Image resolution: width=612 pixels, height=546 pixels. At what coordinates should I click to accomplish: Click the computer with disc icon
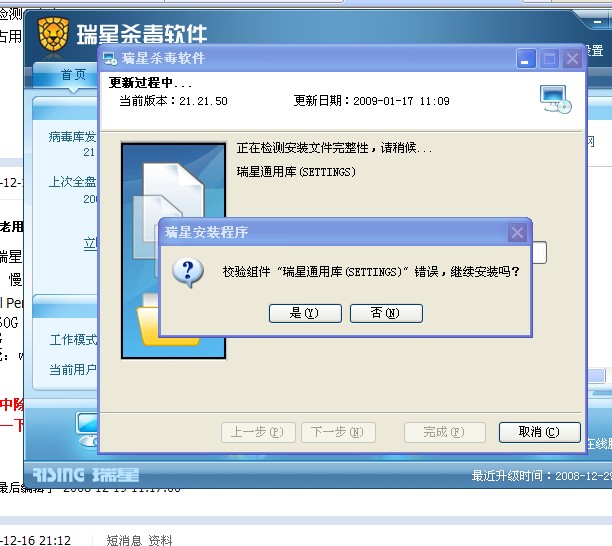pyautogui.click(x=555, y=99)
